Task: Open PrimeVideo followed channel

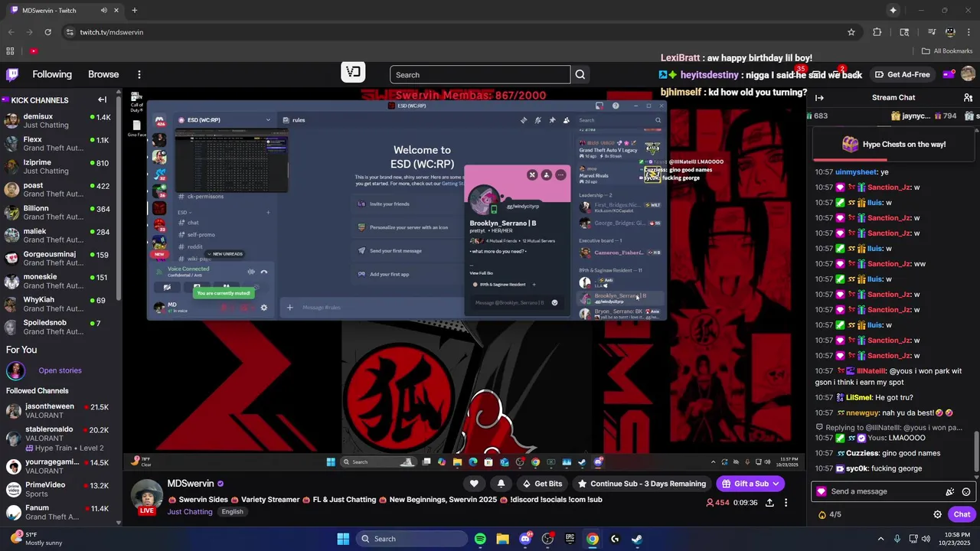Action: 58,490
